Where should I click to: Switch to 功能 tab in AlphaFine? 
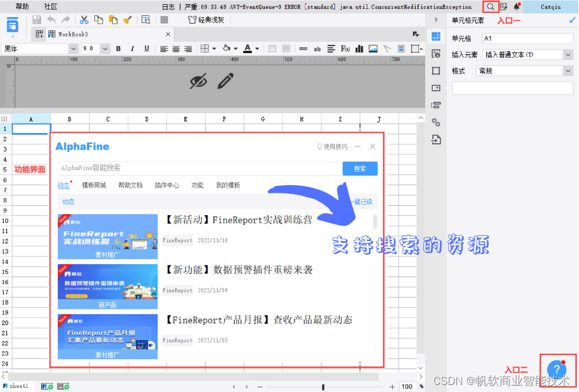(x=197, y=185)
